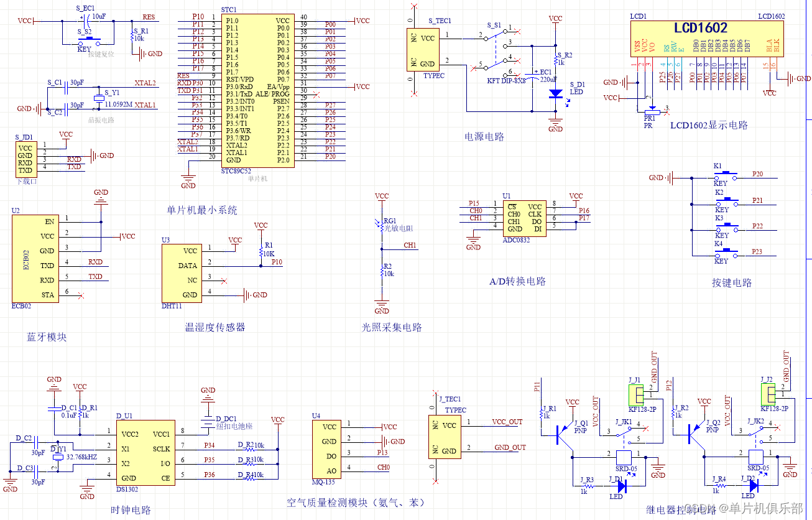Click the LCD1602 display component
The image size is (812, 520).
pyautogui.click(x=708, y=38)
